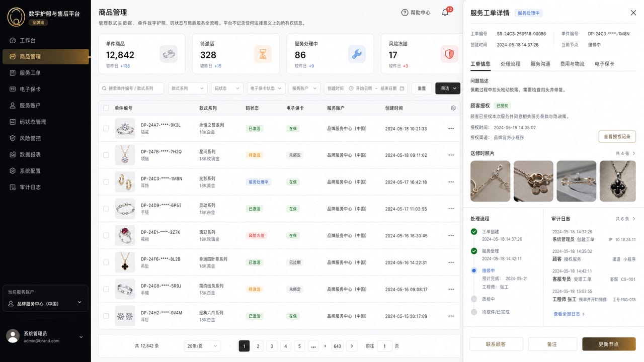Viewport: 644px width, 362px height.
Task: Open the 款式系列 filter dropdown
Action: point(188,88)
